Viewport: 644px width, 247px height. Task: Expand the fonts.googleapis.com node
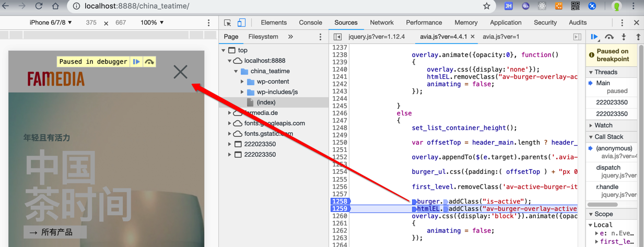point(230,124)
